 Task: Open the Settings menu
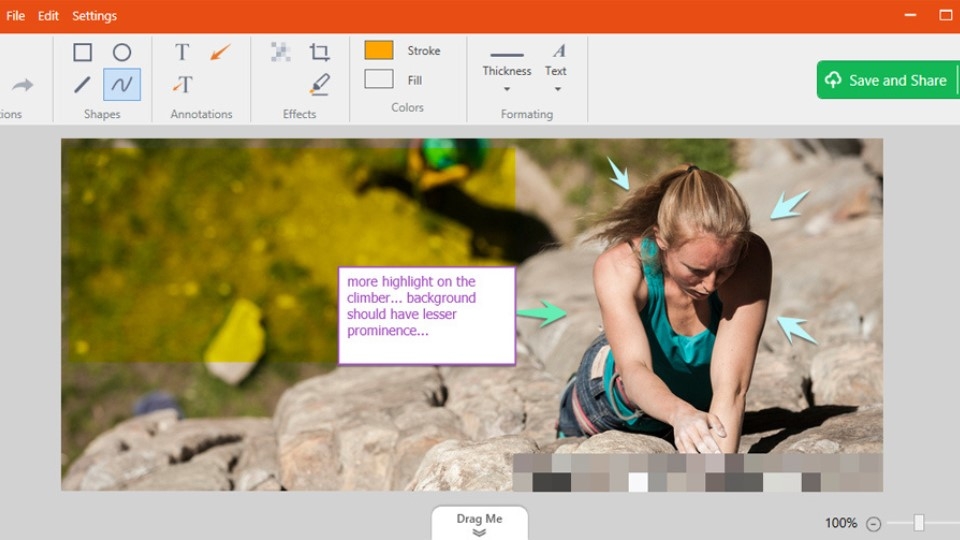tap(94, 16)
